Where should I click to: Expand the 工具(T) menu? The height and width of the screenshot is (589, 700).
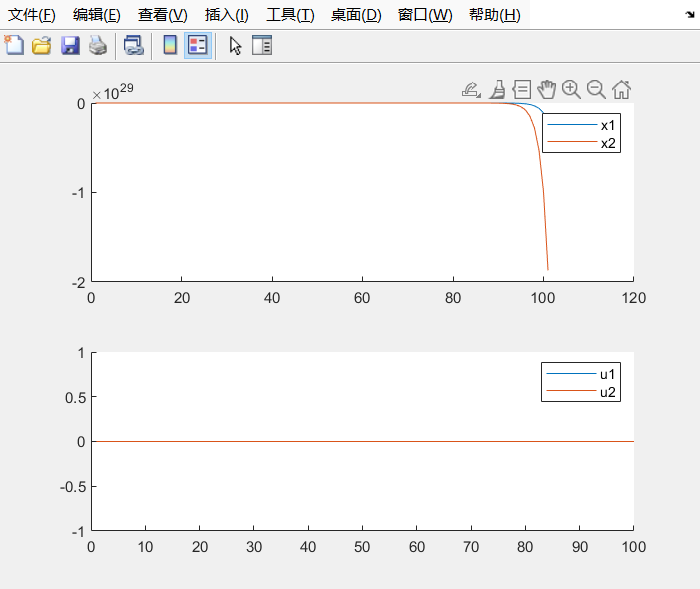(290, 15)
